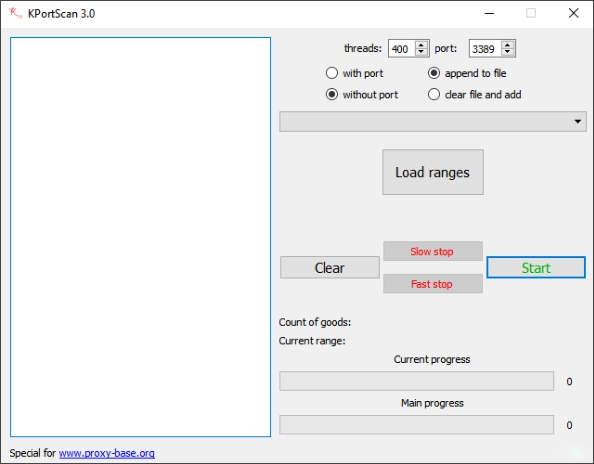Choose 'append to file' radio option
Image resolution: width=594 pixels, height=464 pixels.
434,73
